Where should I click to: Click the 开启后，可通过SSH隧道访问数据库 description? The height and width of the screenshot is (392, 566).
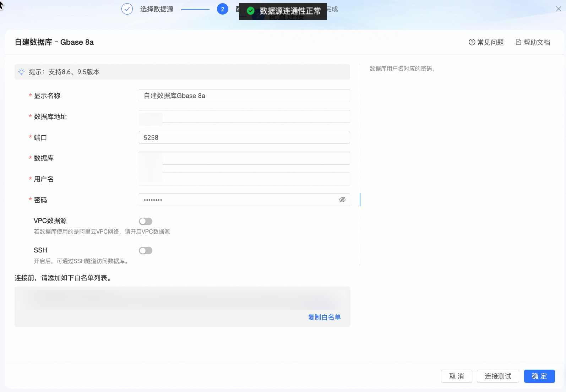pyautogui.click(x=82, y=261)
